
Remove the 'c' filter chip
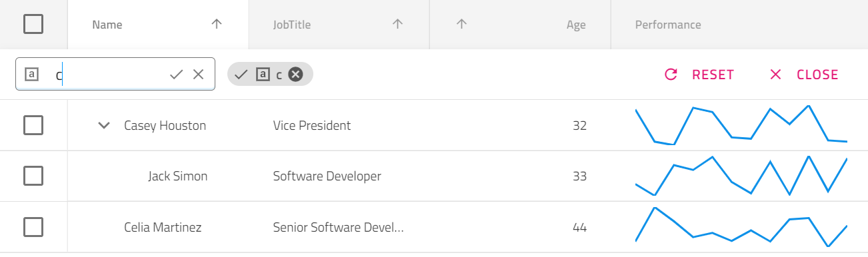296,75
